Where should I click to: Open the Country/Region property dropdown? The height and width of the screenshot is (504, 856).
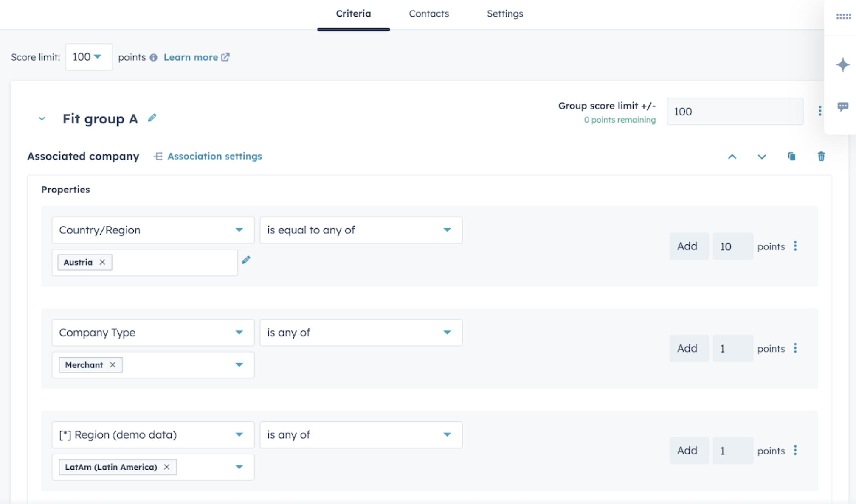[x=153, y=230]
